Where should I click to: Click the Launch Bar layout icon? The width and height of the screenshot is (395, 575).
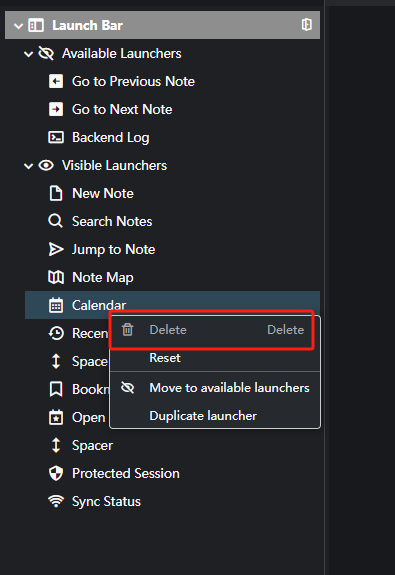point(36,26)
